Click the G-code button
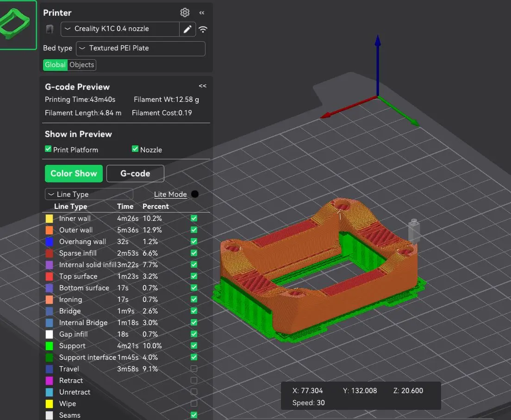This screenshot has width=511, height=420. tap(135, 174)
